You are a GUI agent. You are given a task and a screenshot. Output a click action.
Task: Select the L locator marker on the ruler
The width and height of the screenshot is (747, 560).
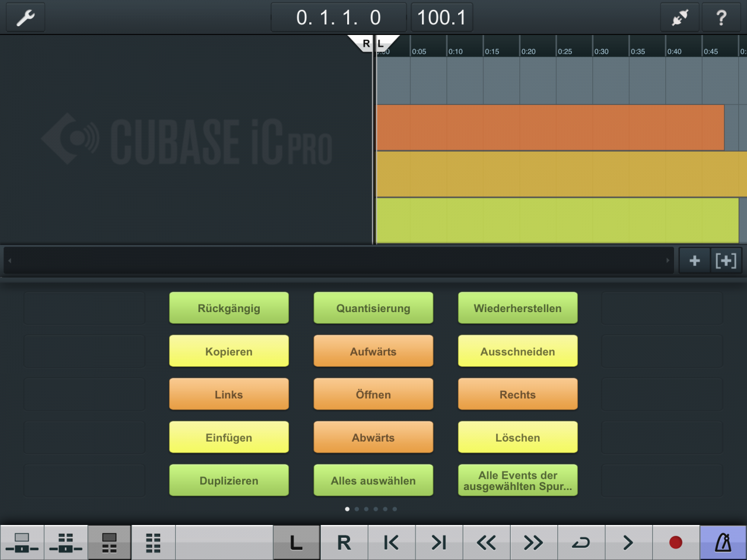(x=385, y=43)
